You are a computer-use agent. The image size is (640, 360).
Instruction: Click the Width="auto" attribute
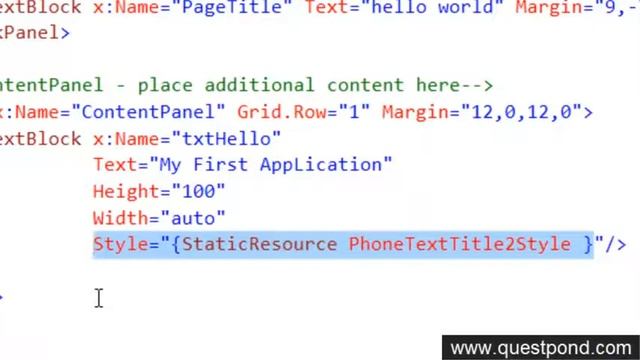[x=159, y=218]
